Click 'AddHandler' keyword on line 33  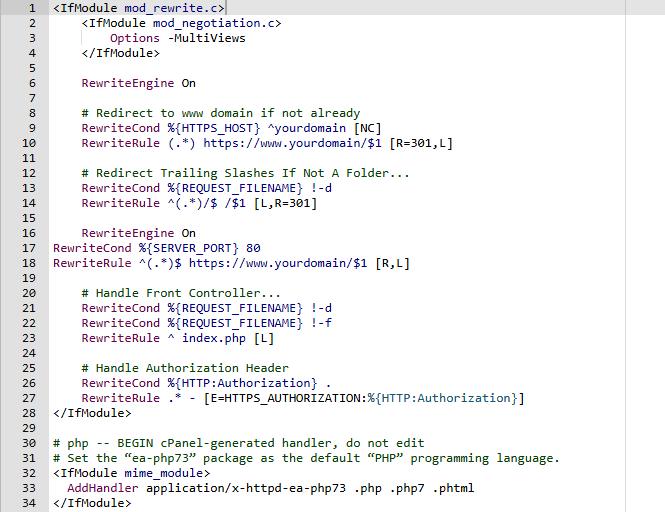pos(103,488)
